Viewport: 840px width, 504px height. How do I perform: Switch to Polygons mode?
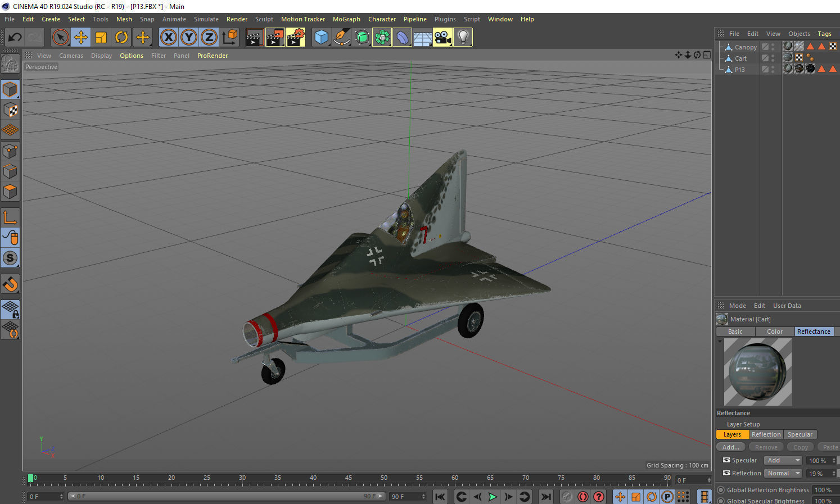coord(10,192)
